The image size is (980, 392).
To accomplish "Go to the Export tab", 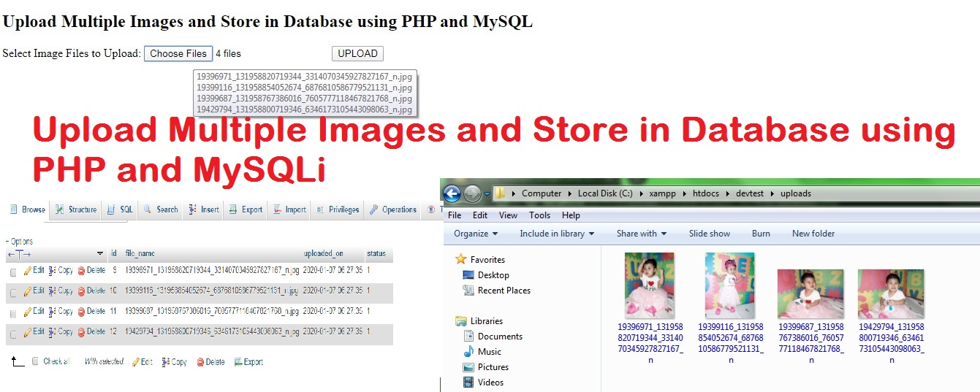I will pyautogui.click(x=246, y=210).
